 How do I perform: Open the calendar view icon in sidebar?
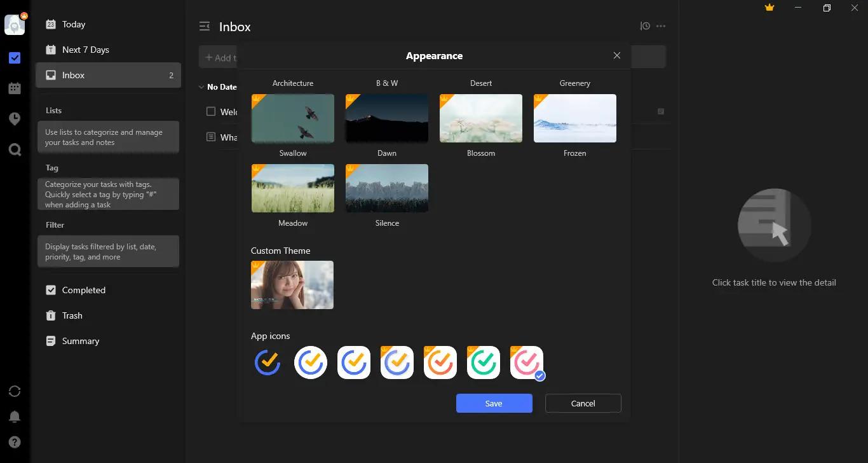15,88
